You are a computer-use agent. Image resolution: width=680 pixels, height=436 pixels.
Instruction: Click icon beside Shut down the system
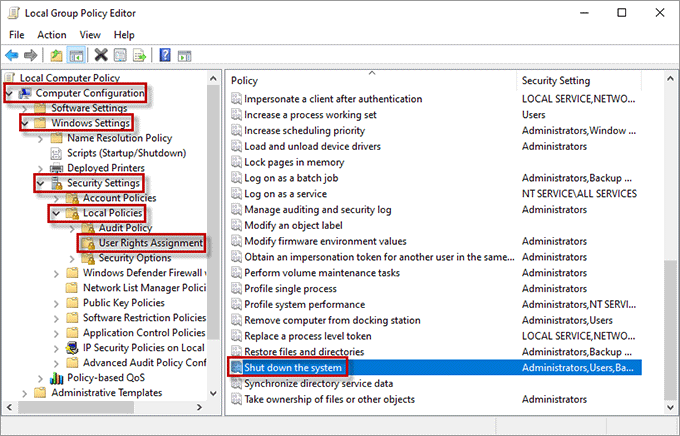coord(236,368)
